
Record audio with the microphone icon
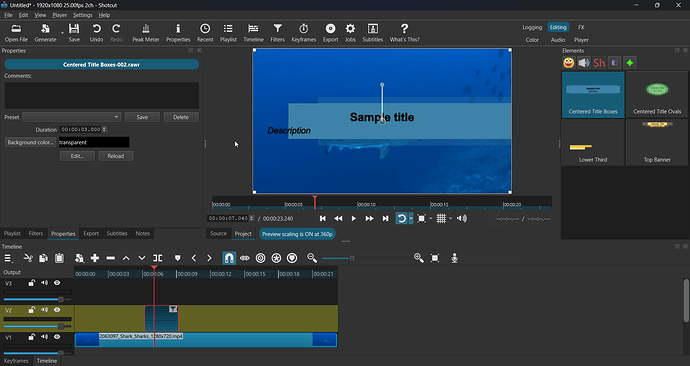point(455,258)
